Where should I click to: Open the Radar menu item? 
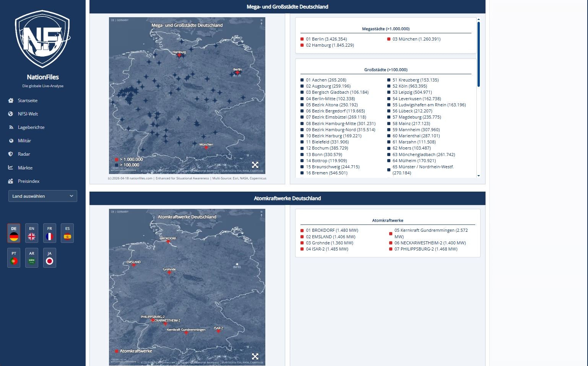point(24,154)
